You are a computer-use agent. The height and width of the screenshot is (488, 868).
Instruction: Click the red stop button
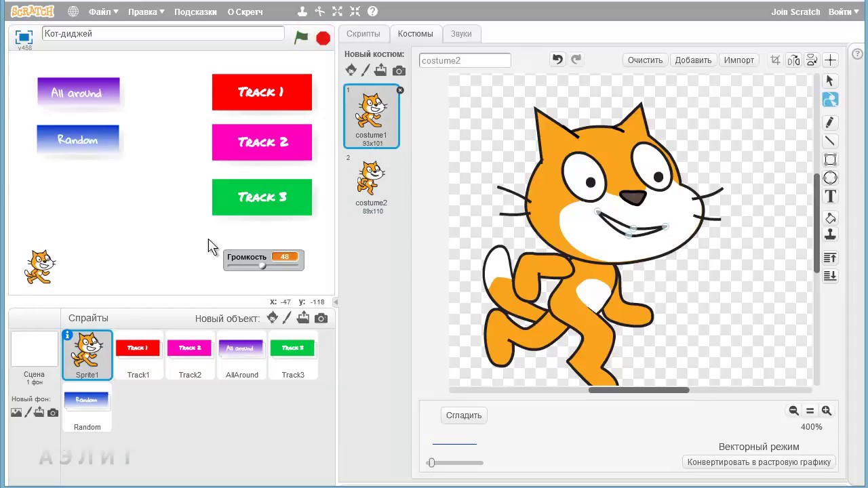(x=323, y=39)
